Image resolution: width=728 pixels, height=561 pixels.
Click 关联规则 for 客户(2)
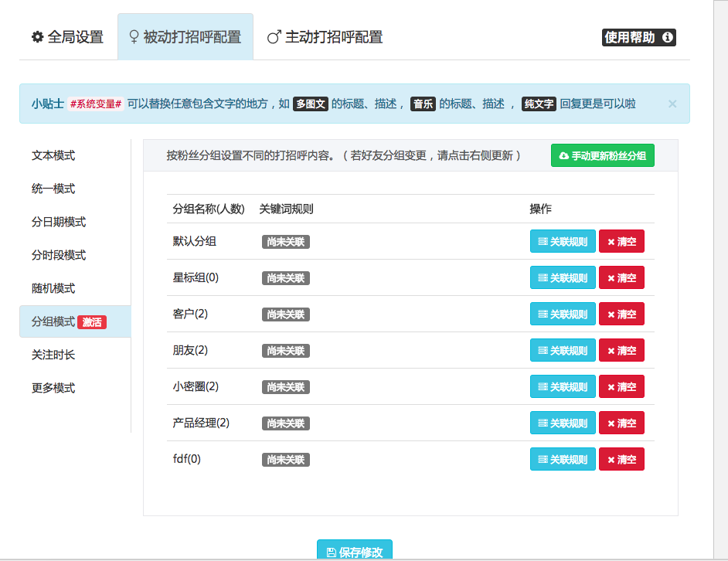(x=563, y=314)
